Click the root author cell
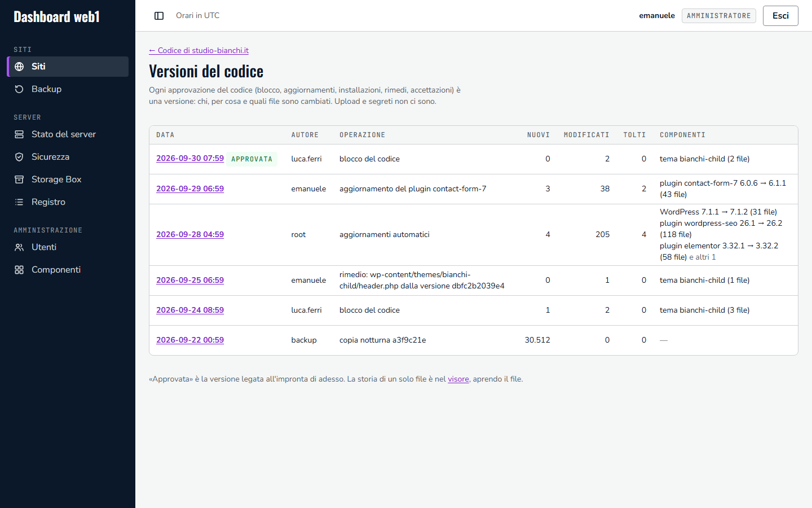Viewport: 812px width, 508px height. tap(298, 234)
